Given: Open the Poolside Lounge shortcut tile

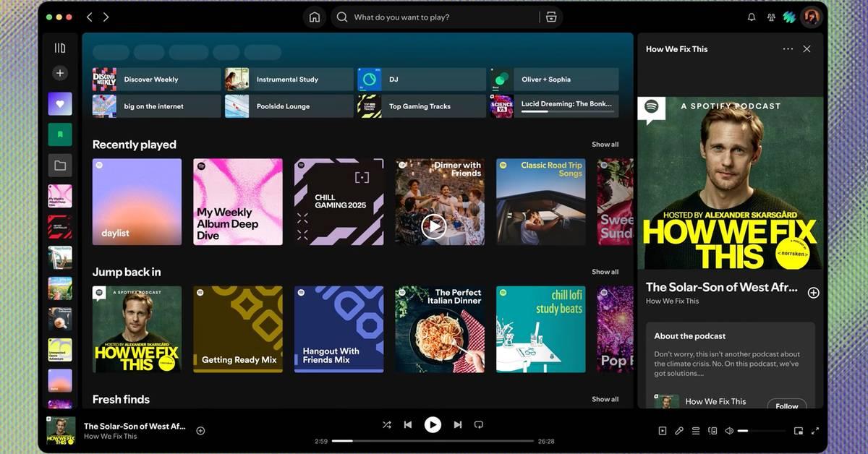Looking at the screenshot, I should pos(289,106).
